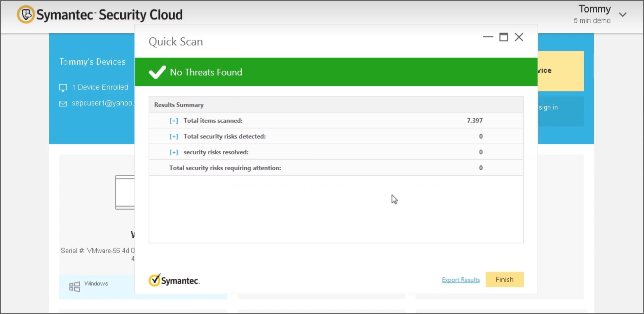
Task: Click the Export Results link
Action: 461,280
